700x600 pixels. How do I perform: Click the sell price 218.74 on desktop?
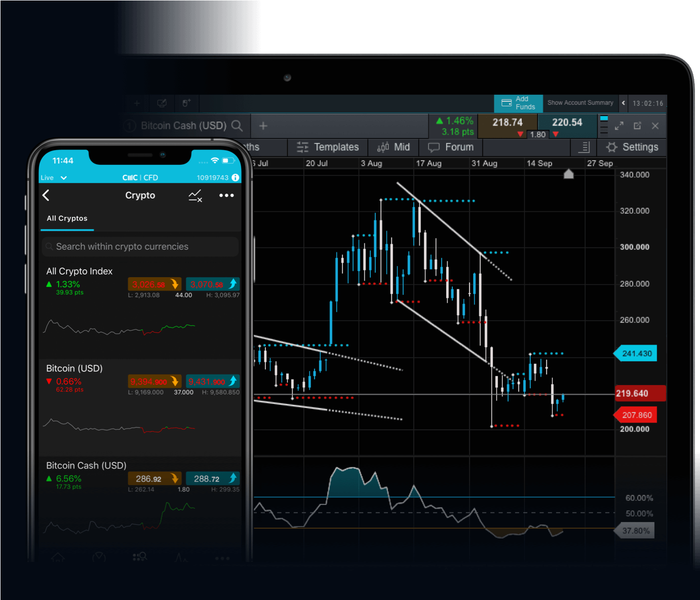click(x=508, y=123)
